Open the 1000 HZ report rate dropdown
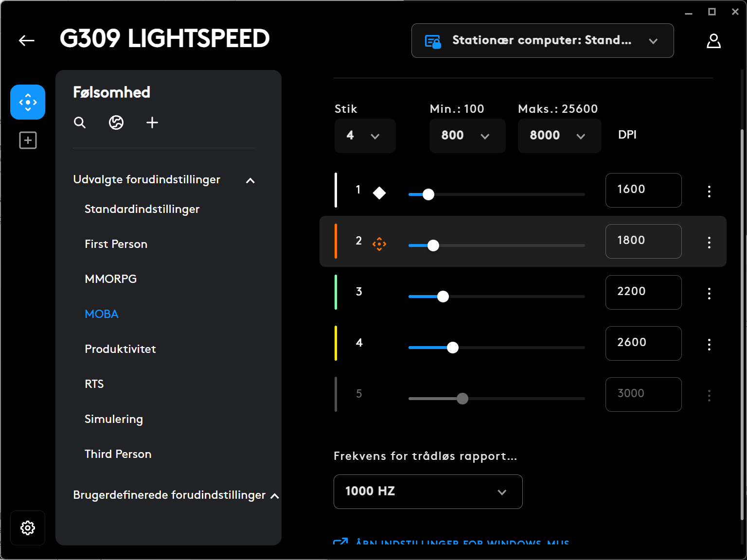 (x=428, y=491)
